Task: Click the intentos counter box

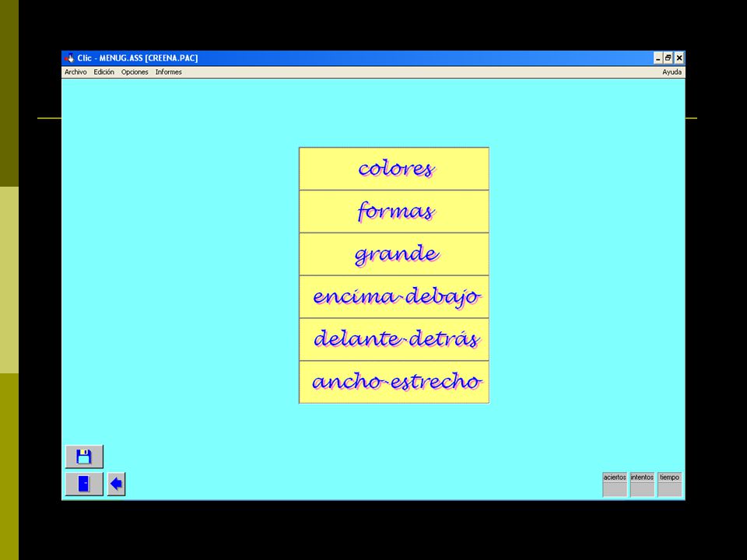Action: point(642,485)
